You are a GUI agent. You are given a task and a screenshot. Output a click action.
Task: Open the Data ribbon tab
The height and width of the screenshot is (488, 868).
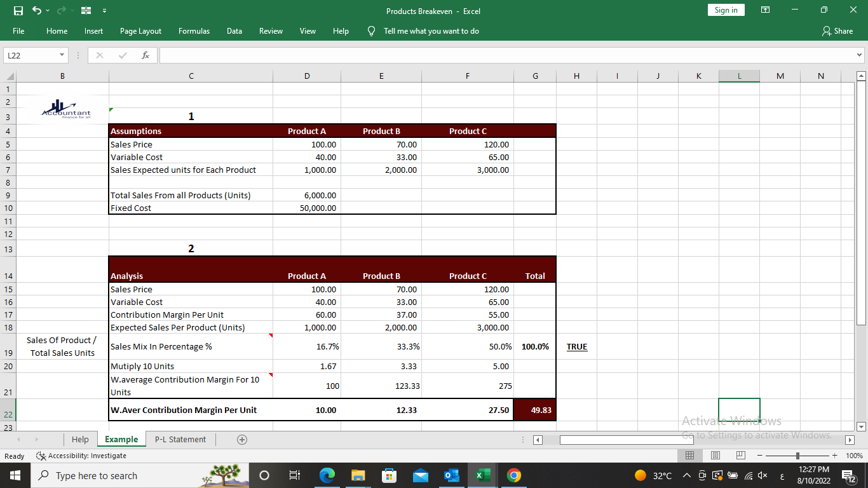click(x=234, y=30)
